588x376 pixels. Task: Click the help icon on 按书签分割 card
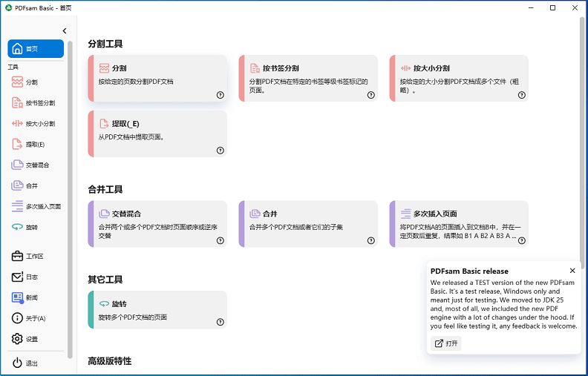click(x=371, y=95)
